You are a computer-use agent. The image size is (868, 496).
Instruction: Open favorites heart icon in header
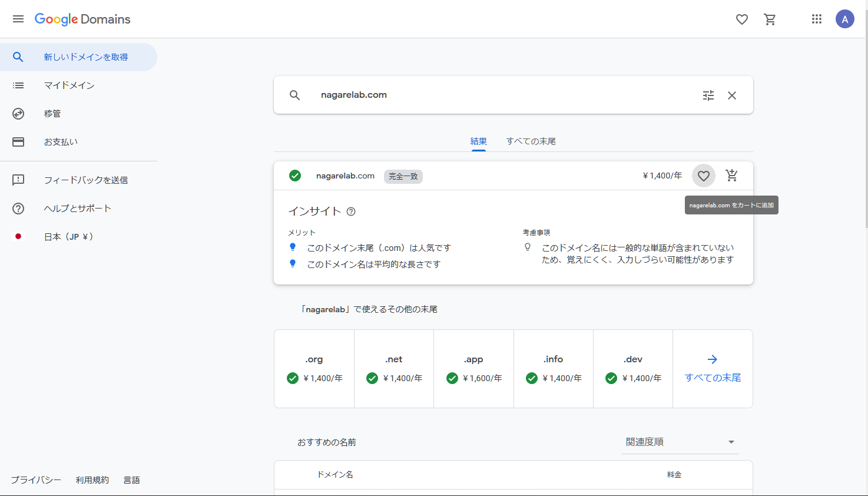tap(742, 19)
